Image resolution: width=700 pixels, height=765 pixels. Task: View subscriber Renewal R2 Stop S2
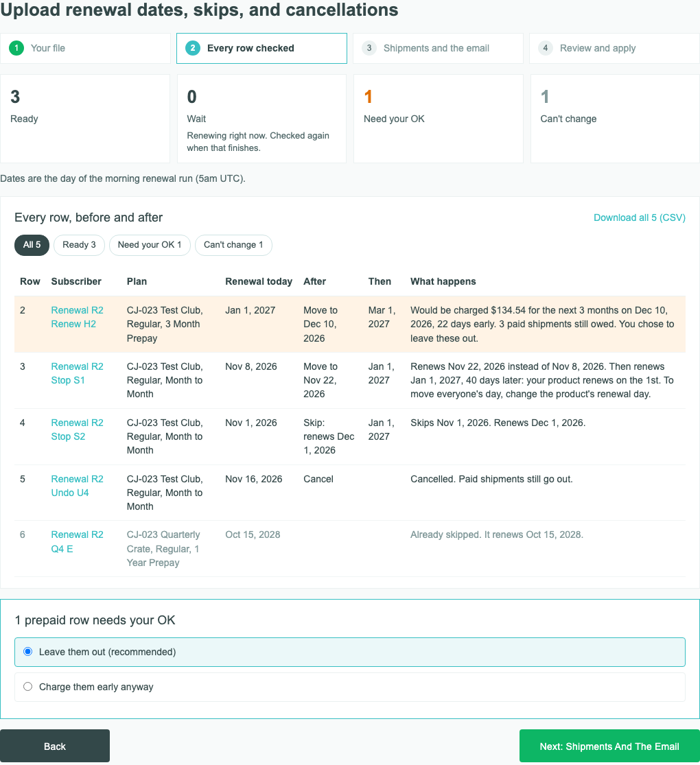[x=77, y=429]
